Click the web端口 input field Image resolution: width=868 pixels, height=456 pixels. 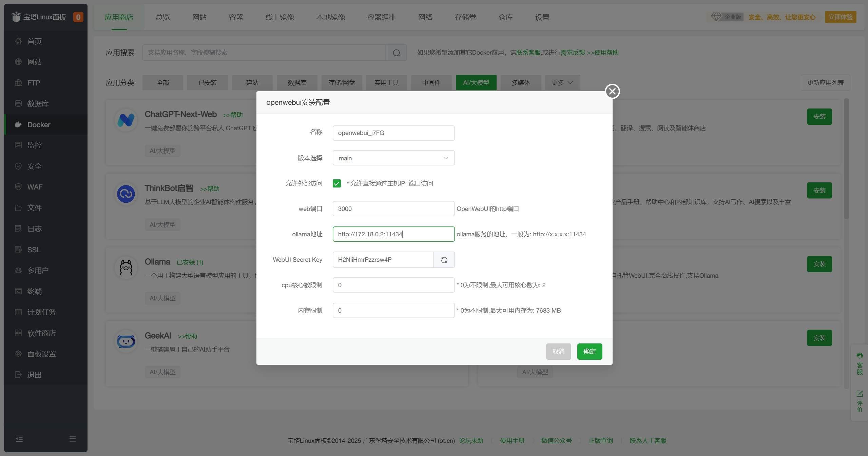pos(393,209)
